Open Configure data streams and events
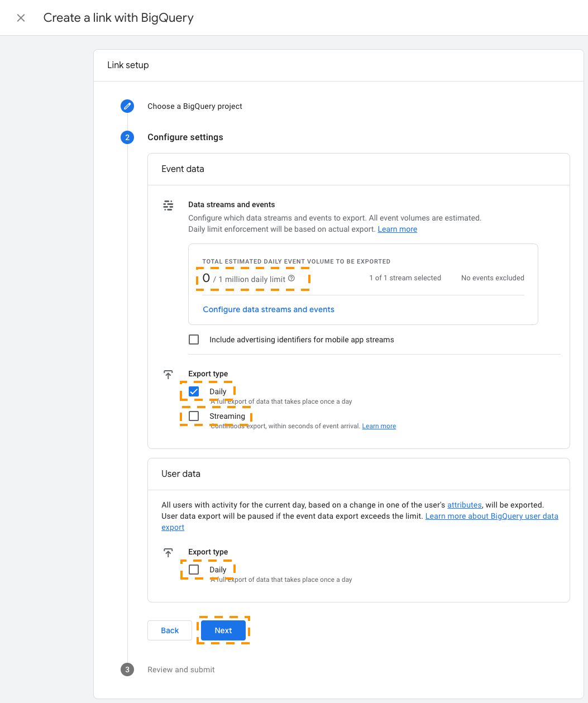This screenshot has height=703, width=588. pos(269,309)
